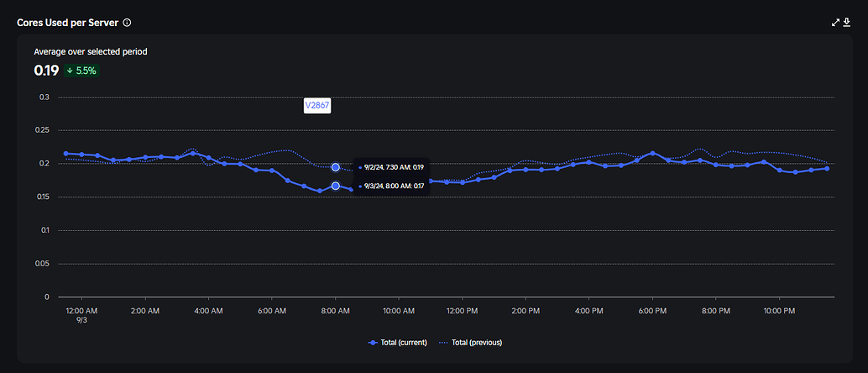
Task: Click the info icon beside Cores Used per Server
Action: point(127,23)
